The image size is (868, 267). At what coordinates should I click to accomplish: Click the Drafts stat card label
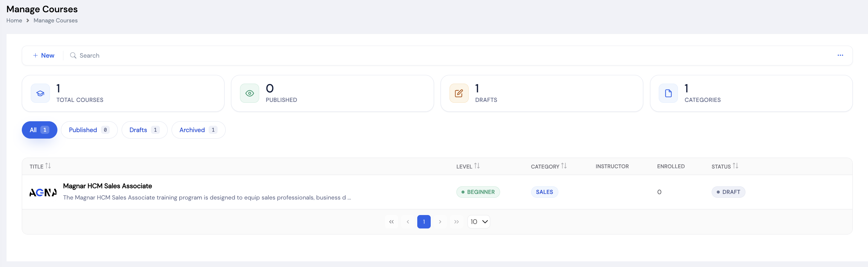486,100
